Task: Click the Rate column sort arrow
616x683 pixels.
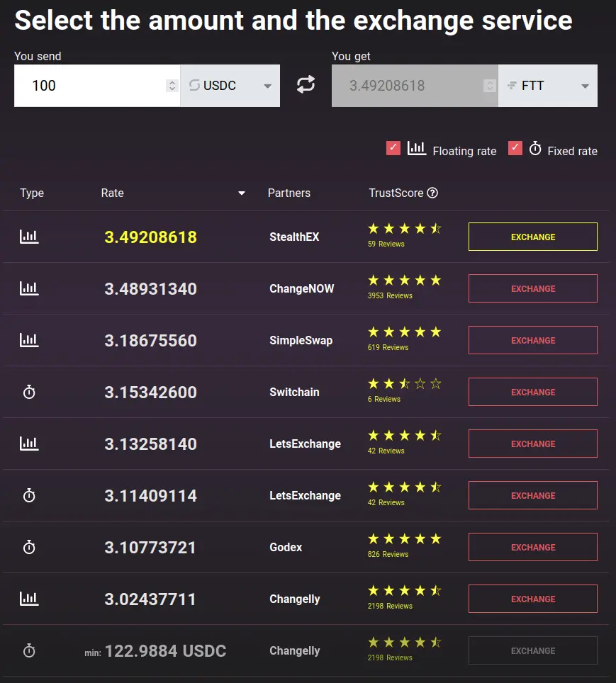Action: coord(242,193)
